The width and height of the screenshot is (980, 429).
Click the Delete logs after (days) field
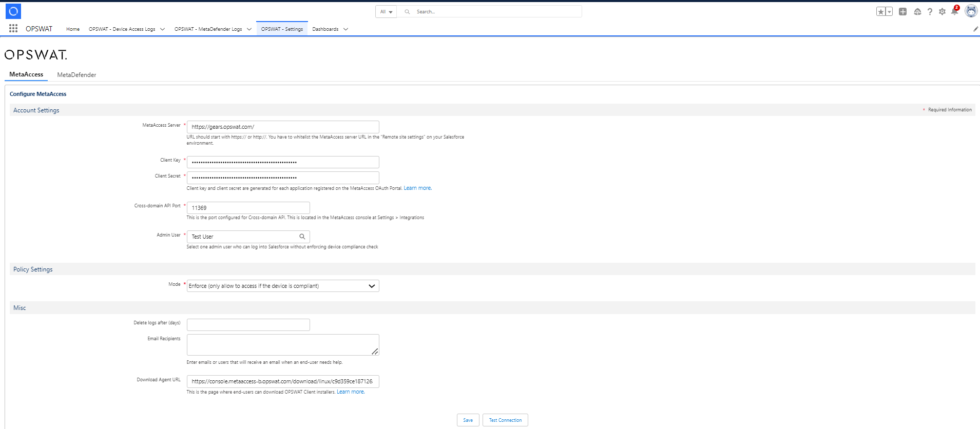pos(248,325)
